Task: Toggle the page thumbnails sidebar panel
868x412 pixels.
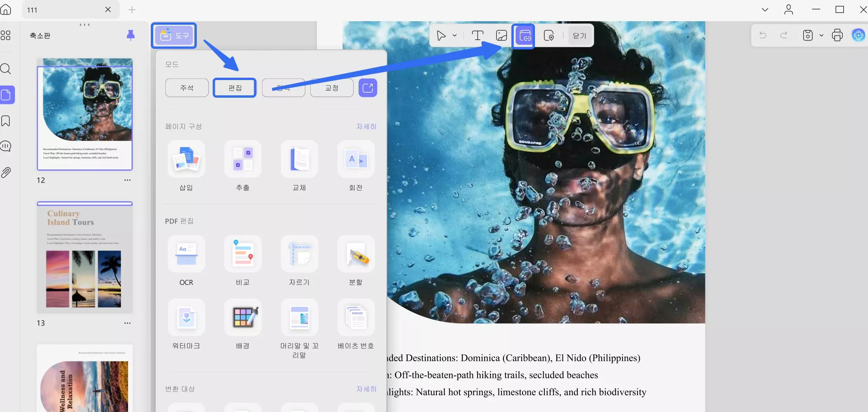Action: coord(6,95)
